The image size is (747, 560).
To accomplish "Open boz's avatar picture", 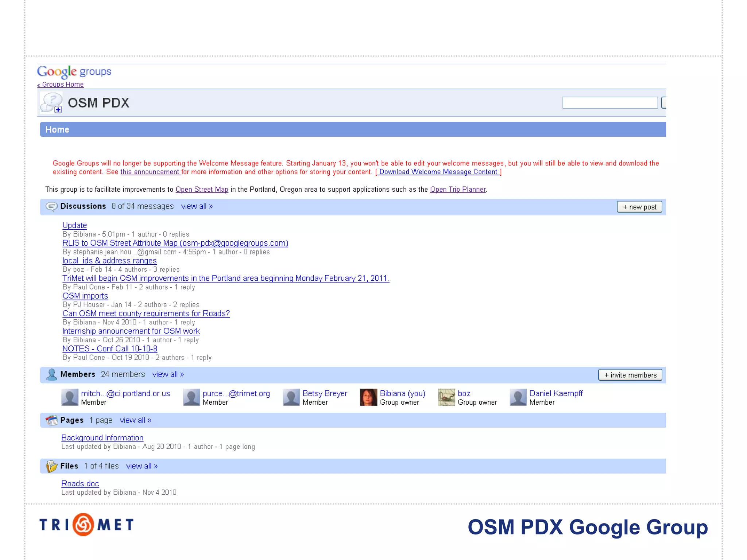I will [x=446, y=397].
